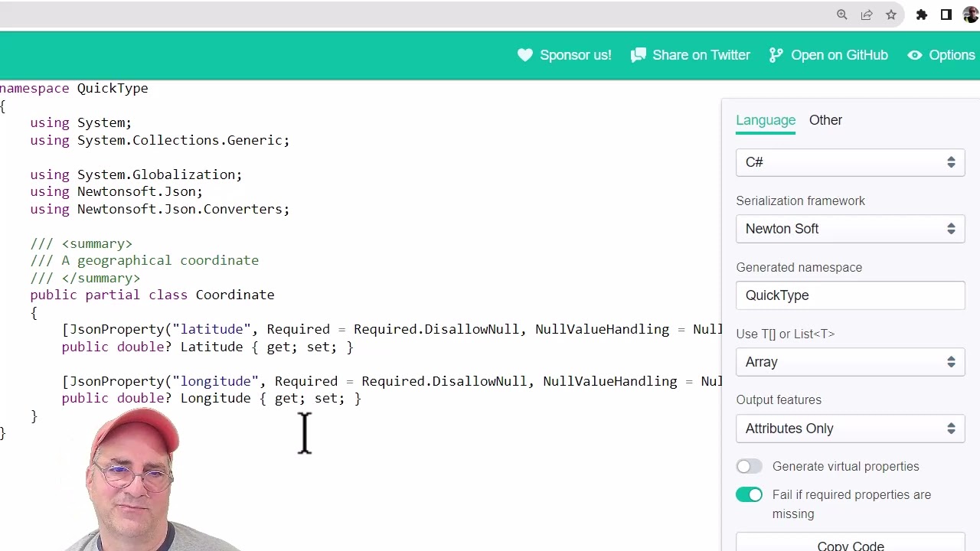This screenshot has height=551, width=980.
Task: Click the class name "Coordinate" in code
Action: (235, 295)
